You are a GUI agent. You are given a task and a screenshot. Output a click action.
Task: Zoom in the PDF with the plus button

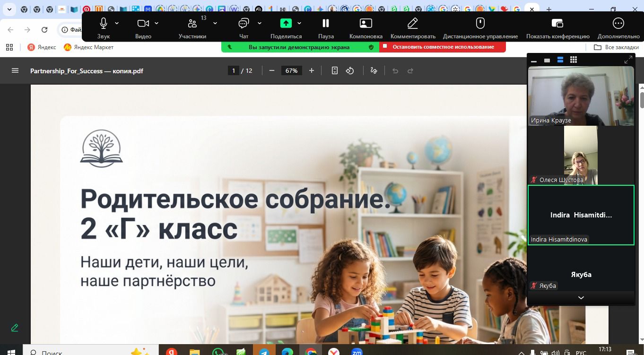pos(311,71)
